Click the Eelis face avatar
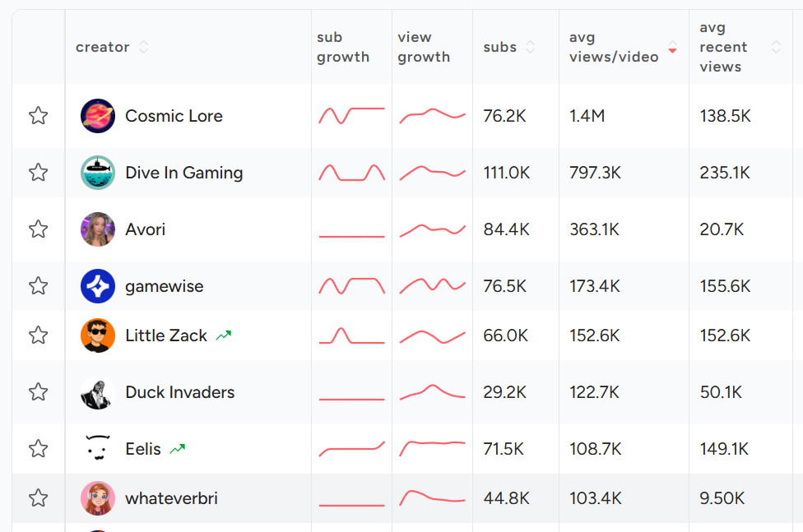803x532 pixels. pos(98,449)
